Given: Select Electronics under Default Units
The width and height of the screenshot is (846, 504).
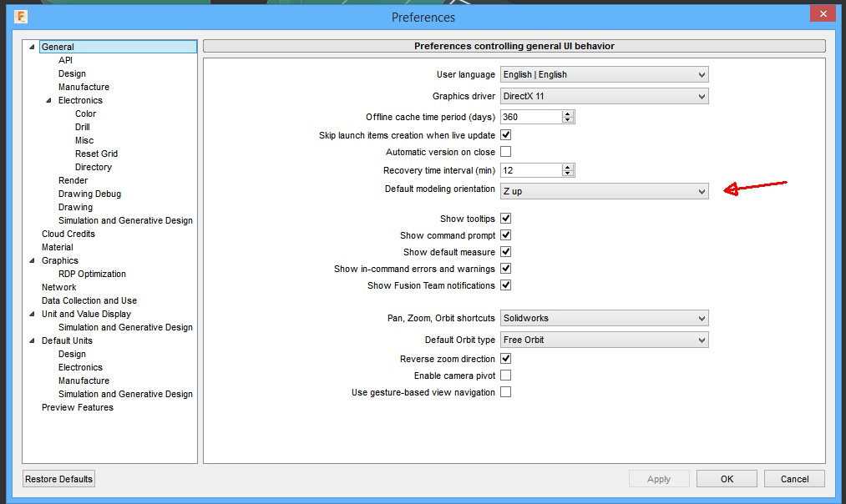Looking at the screenshot, I should [80, 367].
